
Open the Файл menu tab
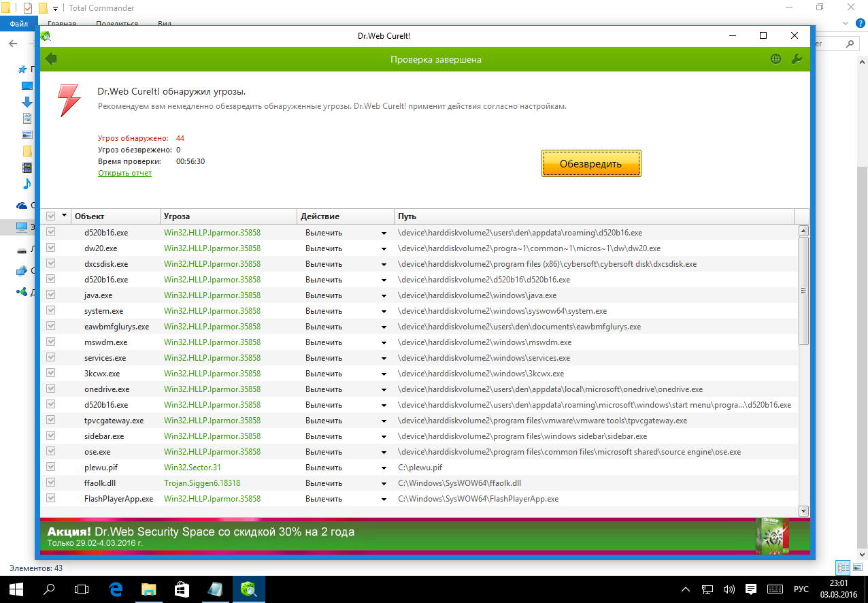coord(19,23)
